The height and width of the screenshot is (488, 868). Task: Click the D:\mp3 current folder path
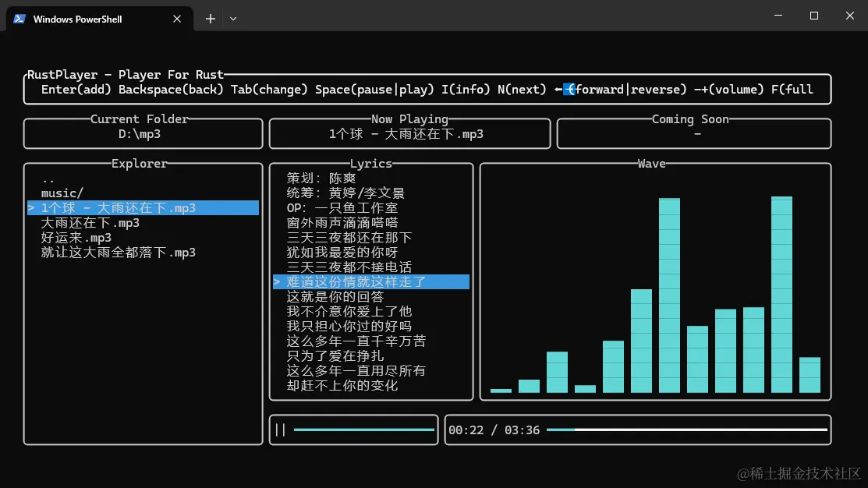tap(140, 134)
